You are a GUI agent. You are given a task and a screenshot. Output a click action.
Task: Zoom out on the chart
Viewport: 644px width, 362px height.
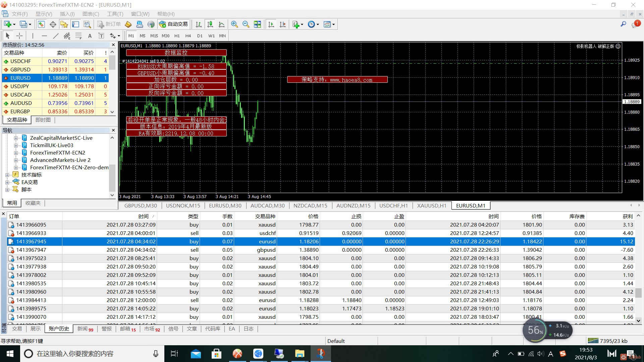[x=246, y=24]
